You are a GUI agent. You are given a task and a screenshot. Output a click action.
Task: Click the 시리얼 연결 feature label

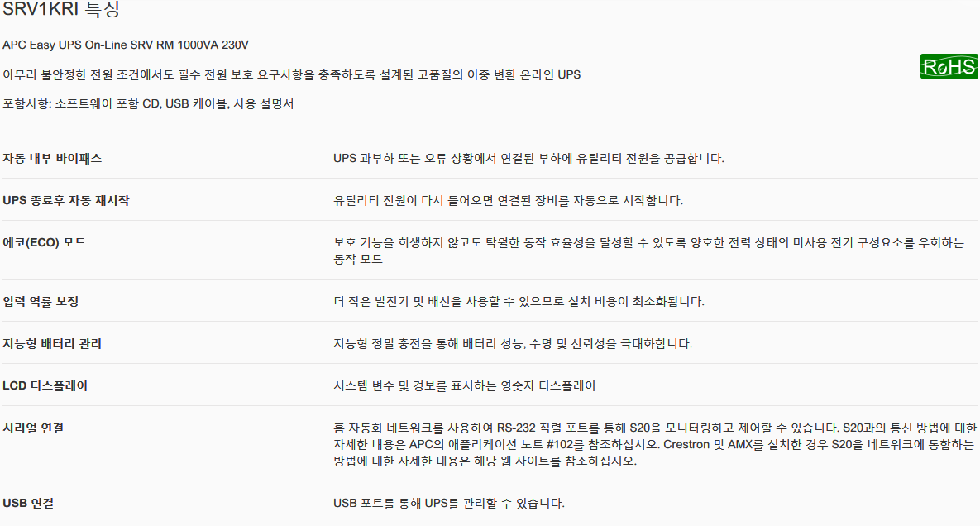[33, 428]
